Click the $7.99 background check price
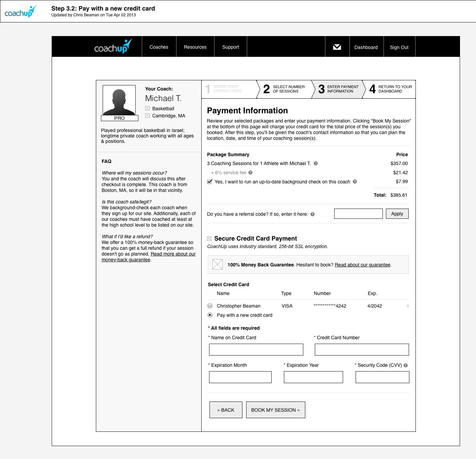 402,181
